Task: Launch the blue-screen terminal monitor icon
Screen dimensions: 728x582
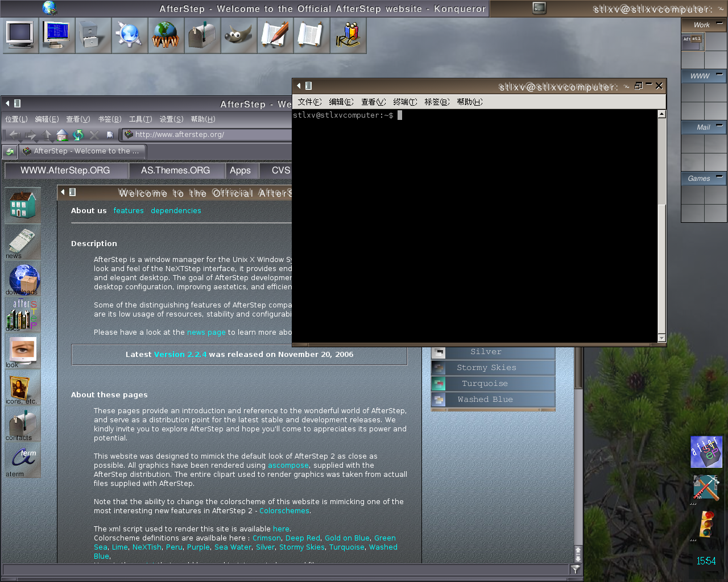Action: point(57,35)
